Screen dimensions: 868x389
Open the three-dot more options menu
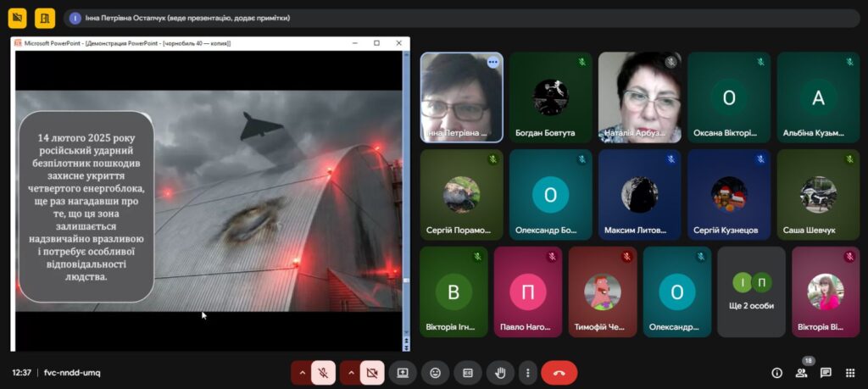[x=528, y=372]
